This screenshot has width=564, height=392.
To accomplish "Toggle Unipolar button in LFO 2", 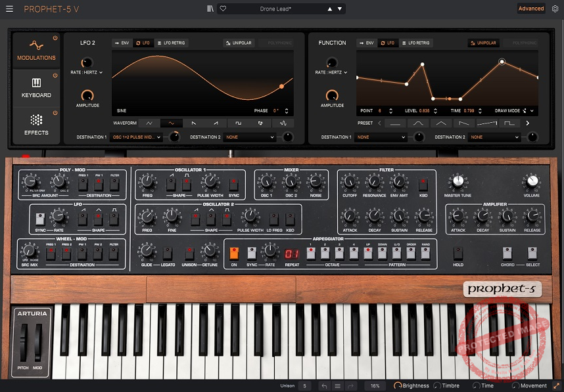I will coord(239,43).
